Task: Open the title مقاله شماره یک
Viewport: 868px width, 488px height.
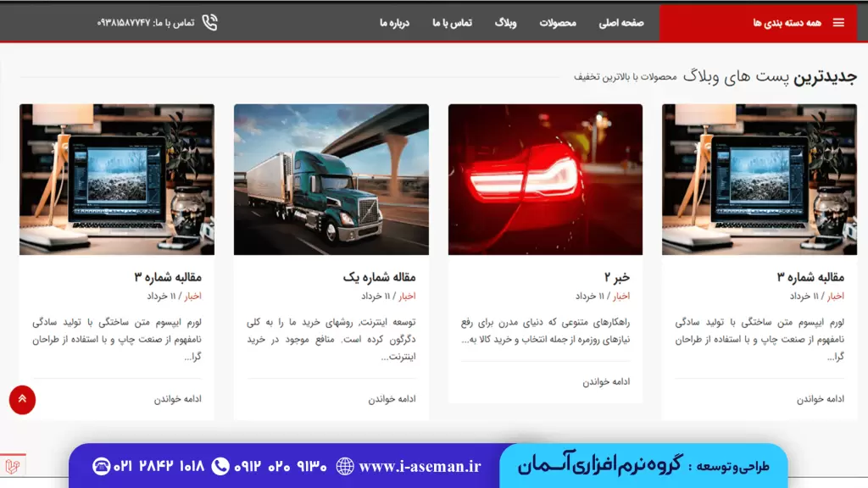Action: pyautogui.click(x=379, y=277)
